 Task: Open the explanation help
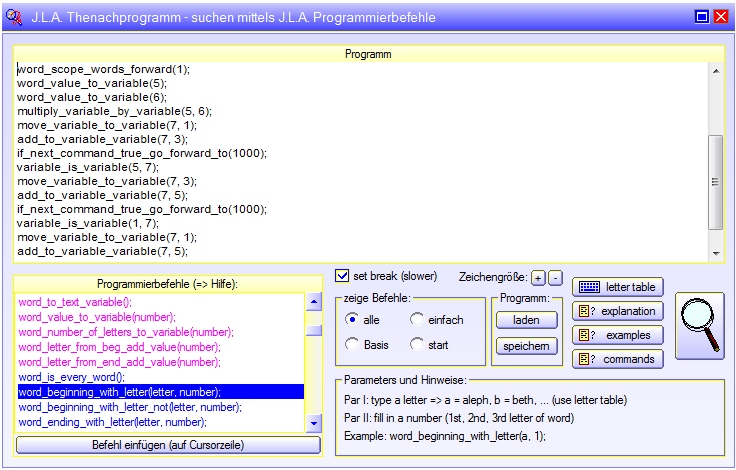[x=617, y=311]
